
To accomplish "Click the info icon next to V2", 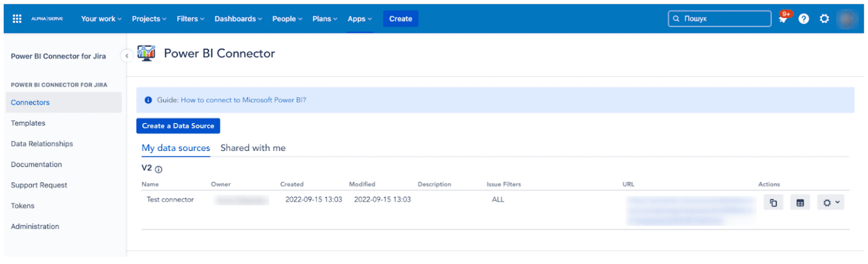I will tap(158, 170).
